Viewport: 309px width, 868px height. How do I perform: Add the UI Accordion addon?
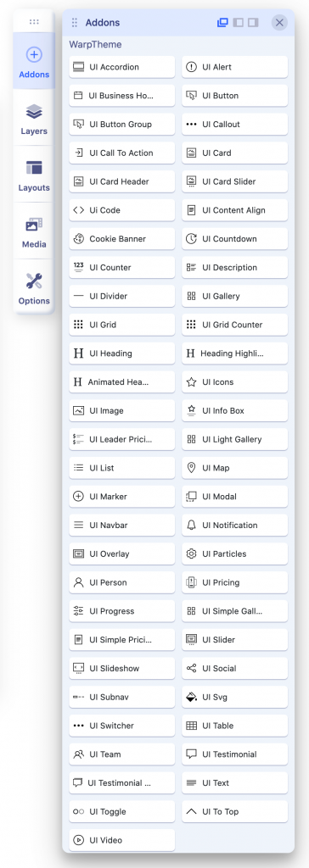click(x=122, y=67)
